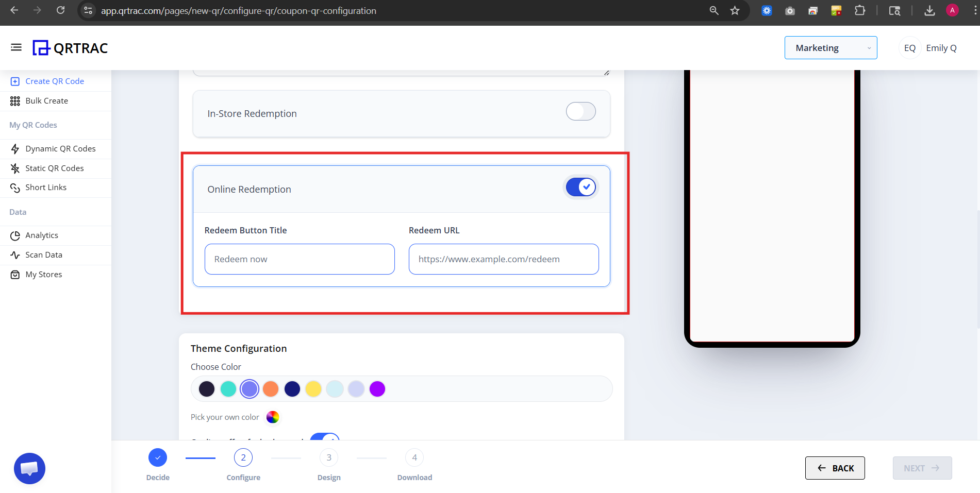Select Dynamic QR Codes in the sidebar

click(60, 148)
